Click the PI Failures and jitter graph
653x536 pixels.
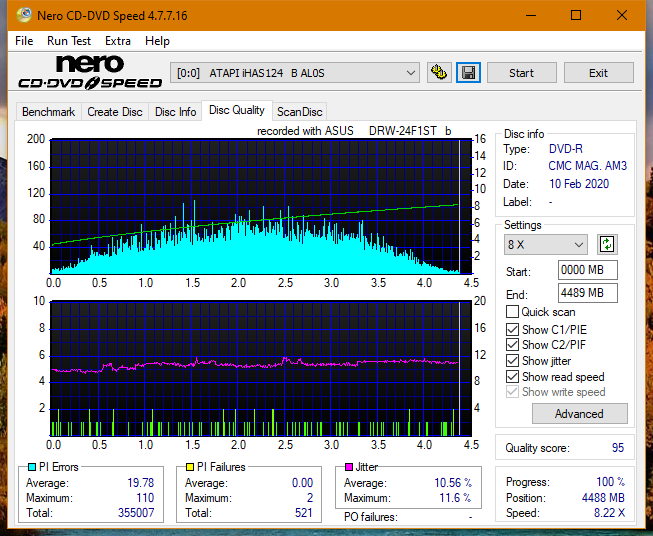point(261,368)
